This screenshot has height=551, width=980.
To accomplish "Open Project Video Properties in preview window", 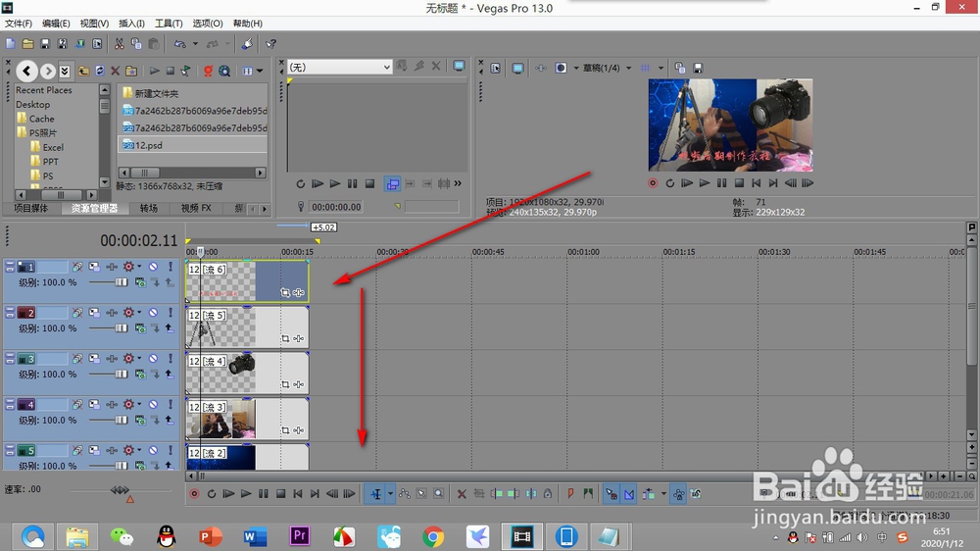I will tap(495, 69).
